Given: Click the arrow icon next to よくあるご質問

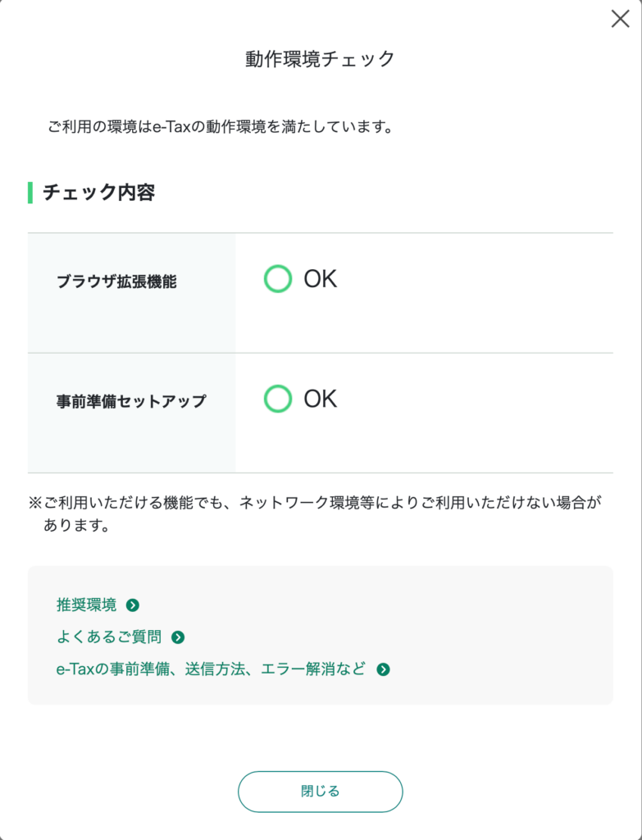Looking at the screenshot, I should [178, 637].
